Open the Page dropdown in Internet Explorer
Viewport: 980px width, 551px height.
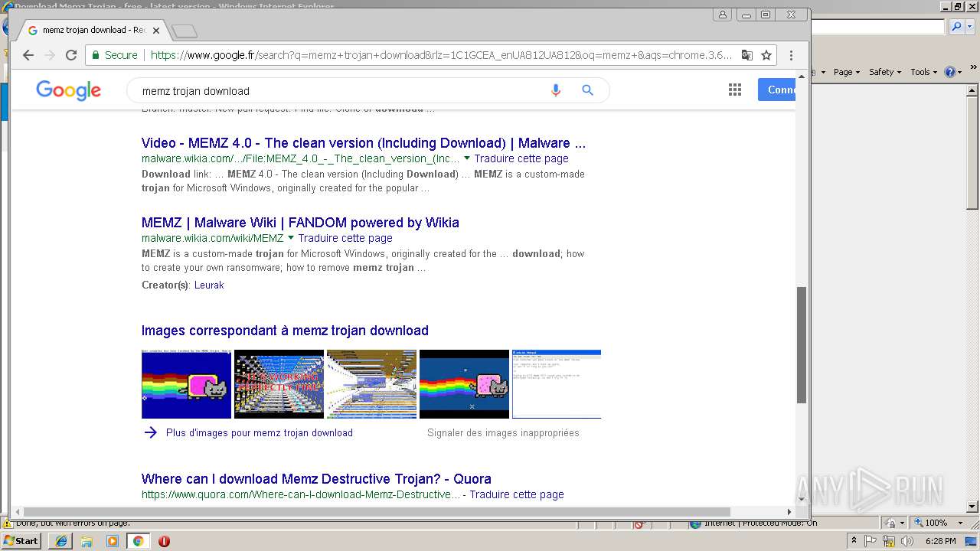pyautogui.click(x=847, y=72)
